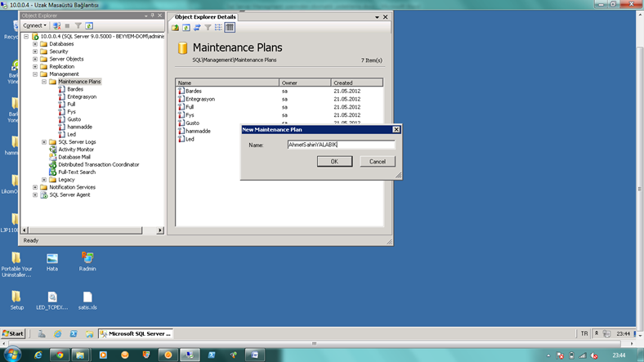Select Activity Monitor in the tree
Viewport: 644px width, 362px height.
[76, 150]
